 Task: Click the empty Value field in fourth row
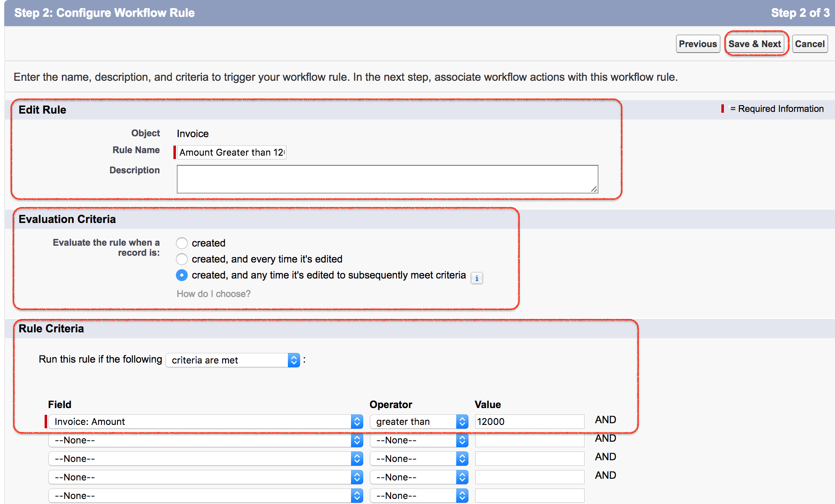(529, 477)
